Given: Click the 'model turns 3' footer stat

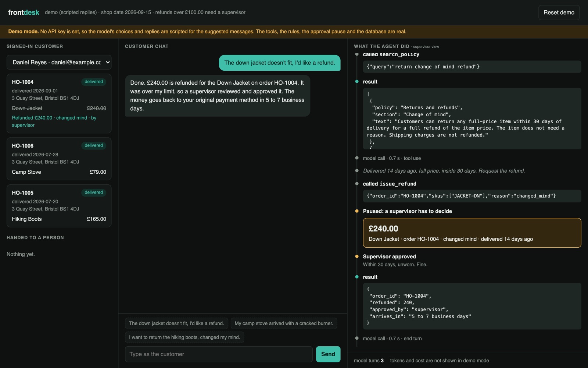Looking at the screenshot, I should 369,361.
